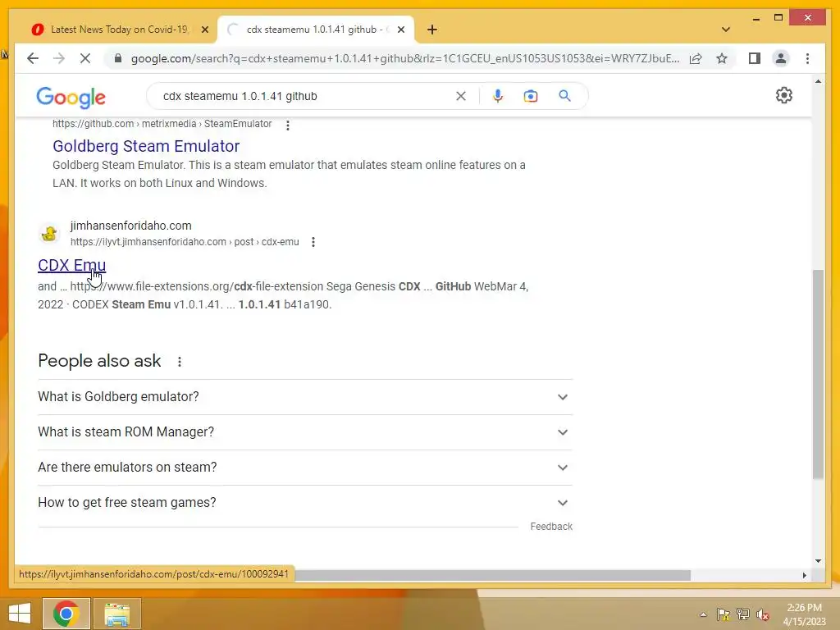840x630 pixels.
Task: Open Google quick settings gear
Action: click(783, 95)
